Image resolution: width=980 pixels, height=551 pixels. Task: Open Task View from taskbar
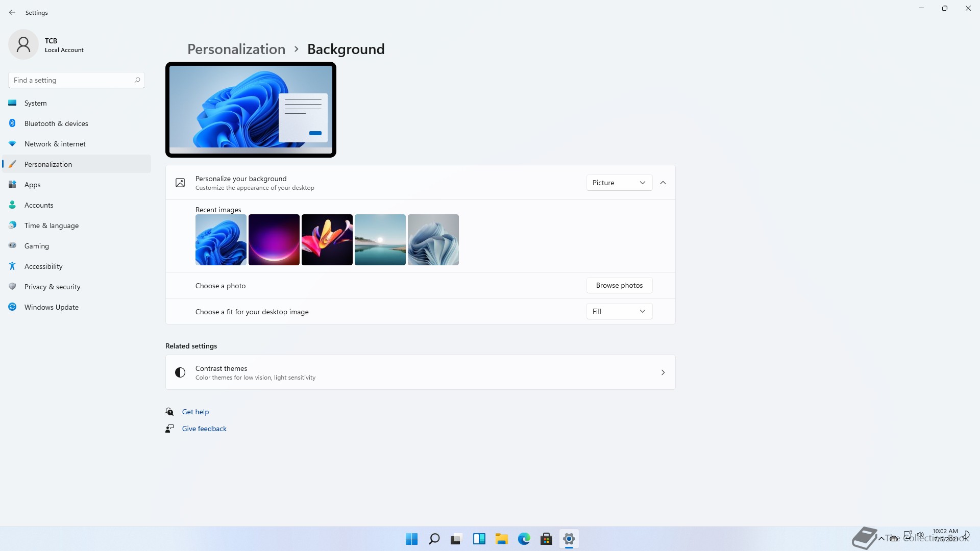456,539
